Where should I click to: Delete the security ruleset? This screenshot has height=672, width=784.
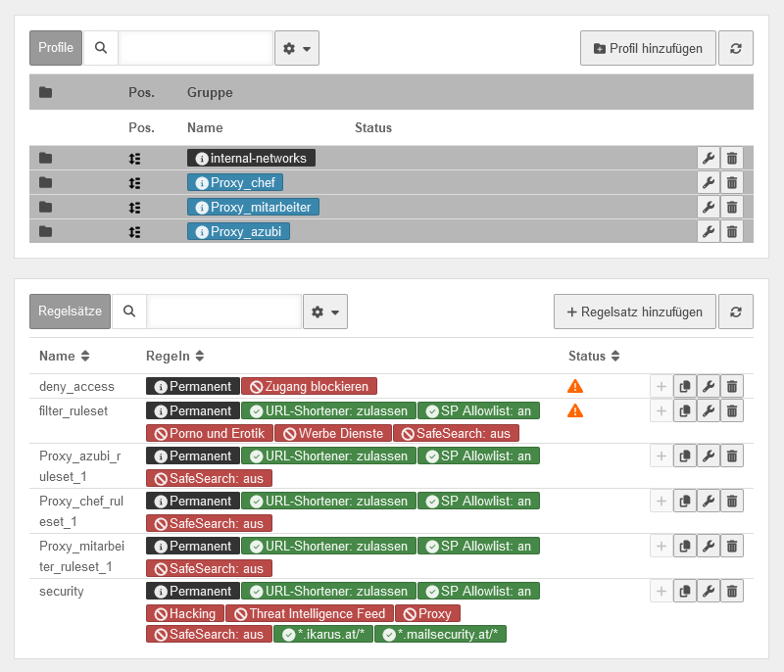pos(731,591)
